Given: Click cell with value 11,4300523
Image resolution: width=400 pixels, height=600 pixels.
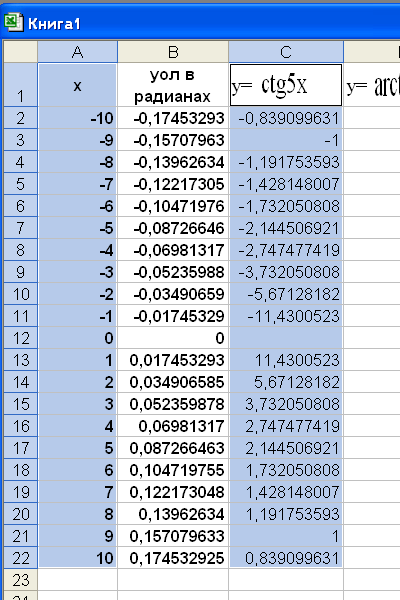Looking at the screenshot, I should point(286,360).
